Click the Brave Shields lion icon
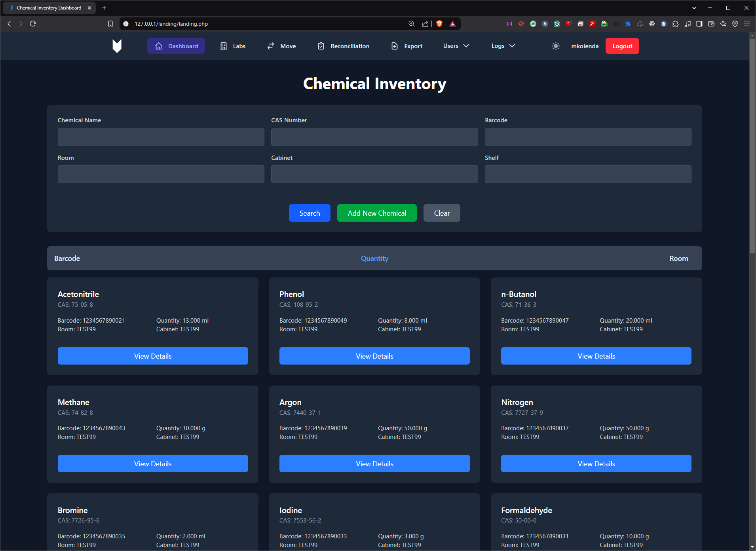This screenshot has width=756, height=551. (x=439, y=24)
